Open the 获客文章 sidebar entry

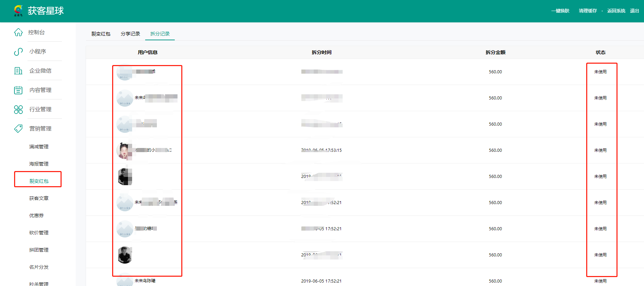(x=39, y=198)
